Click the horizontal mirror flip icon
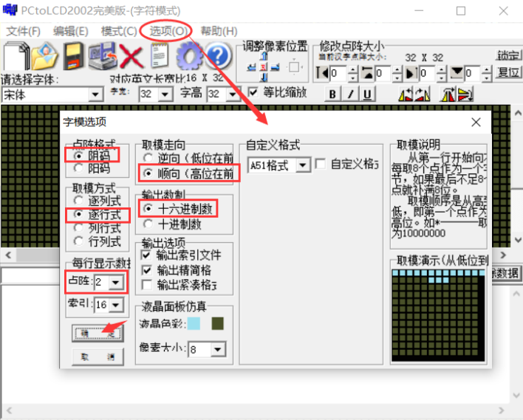Viewport: 523px width, 420px height. (448, 94)
